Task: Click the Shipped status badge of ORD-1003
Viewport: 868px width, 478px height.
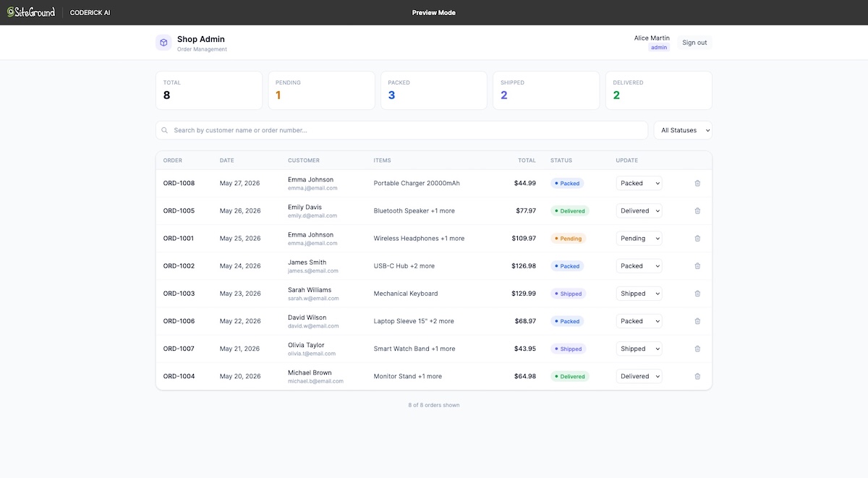Action: 568,294
